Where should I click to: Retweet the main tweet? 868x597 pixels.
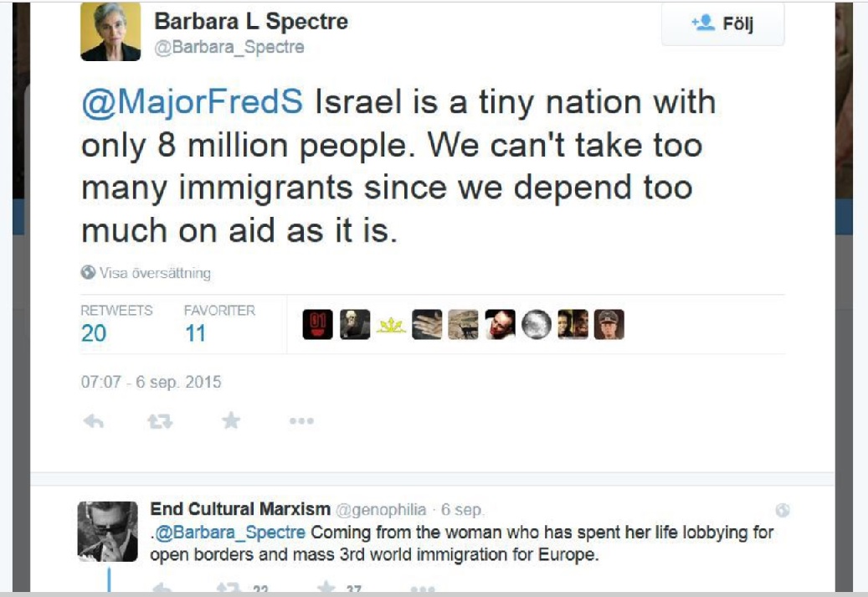pos(159,422)
